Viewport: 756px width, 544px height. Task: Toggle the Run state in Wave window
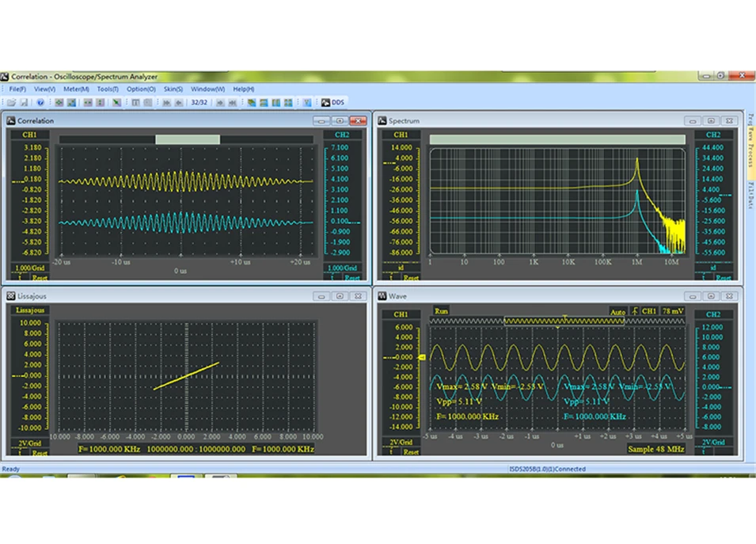[x=441, y=311]
